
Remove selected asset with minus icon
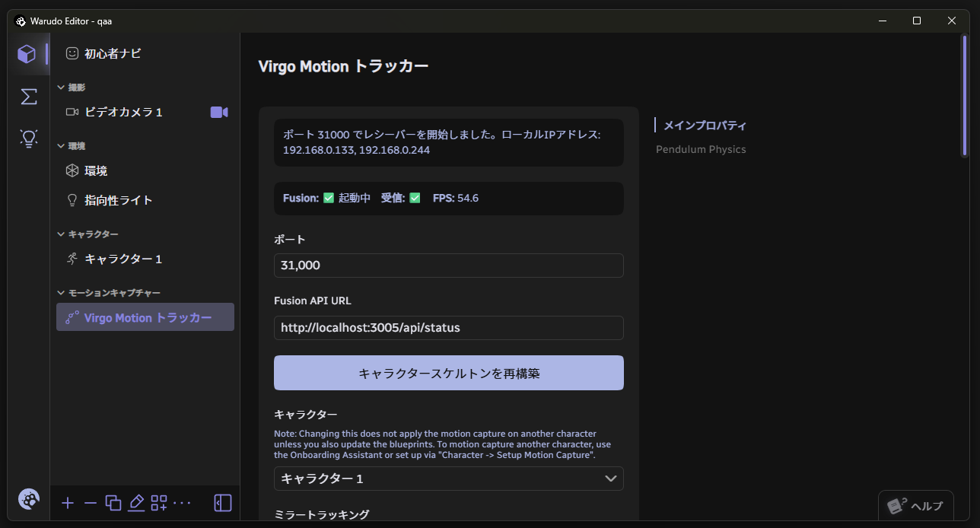pos(91,503)
